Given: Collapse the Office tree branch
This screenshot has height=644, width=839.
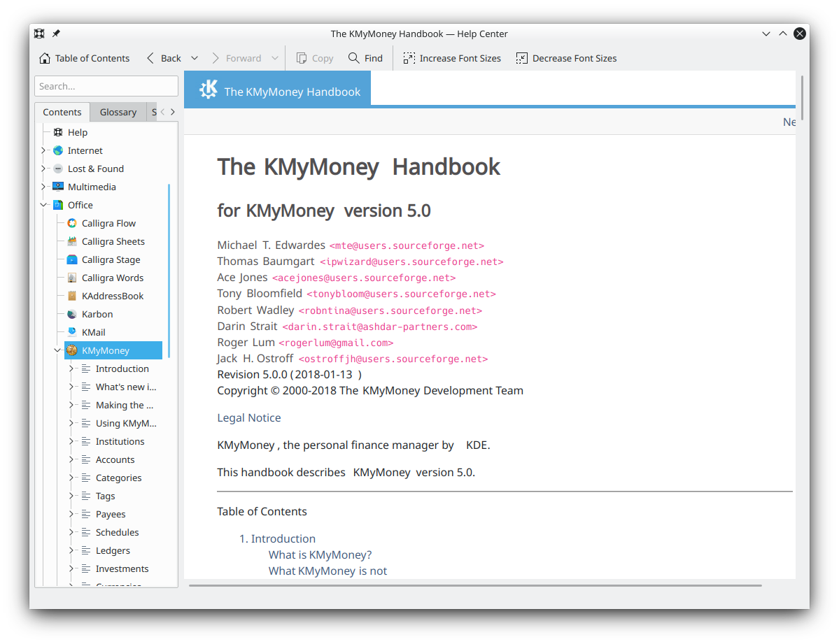Looking at the screenshot, I should [43, 205].
